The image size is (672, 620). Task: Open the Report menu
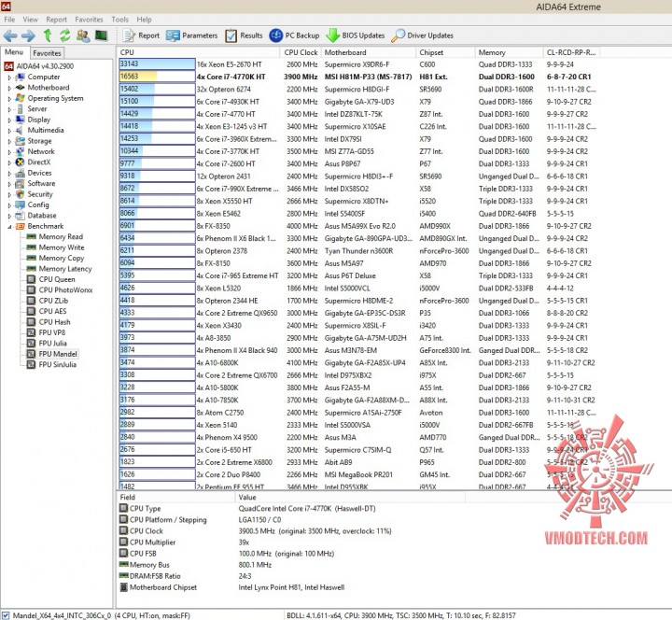[57, 20]
